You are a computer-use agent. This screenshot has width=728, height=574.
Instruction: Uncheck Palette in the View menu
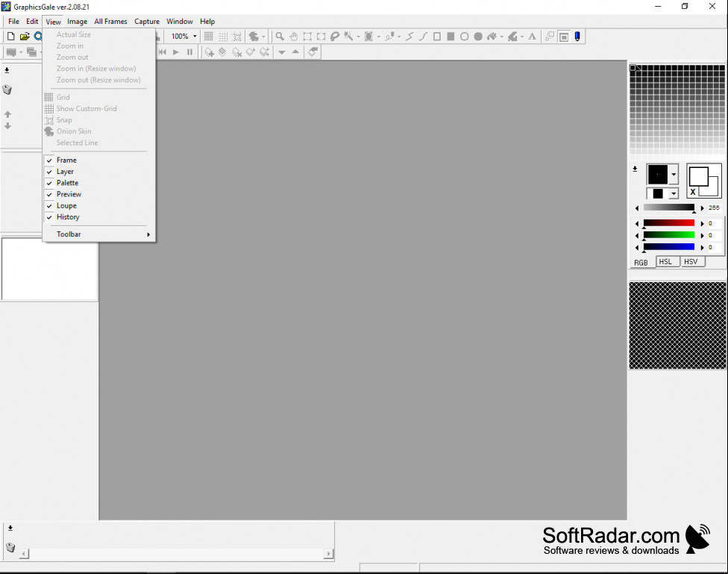click(x=99, y=183)
